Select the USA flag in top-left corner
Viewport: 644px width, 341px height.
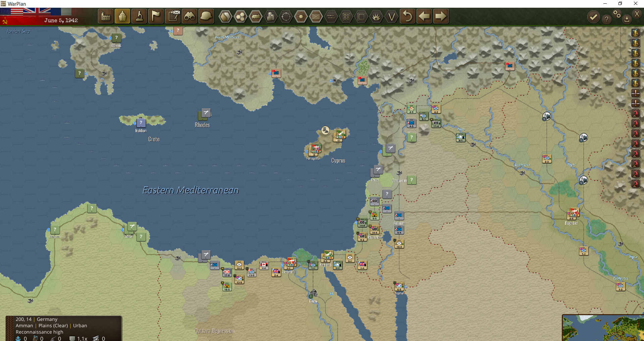[x=11, y=12]
